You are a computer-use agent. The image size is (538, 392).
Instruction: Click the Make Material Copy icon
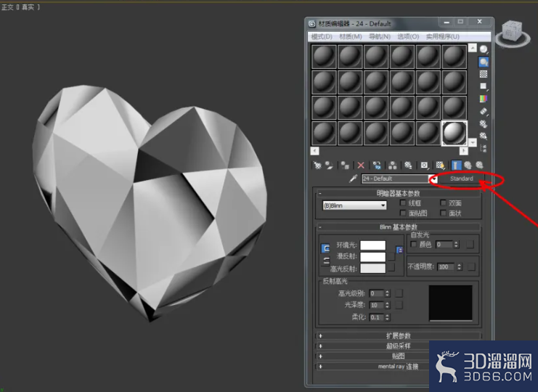pos(377,166)
